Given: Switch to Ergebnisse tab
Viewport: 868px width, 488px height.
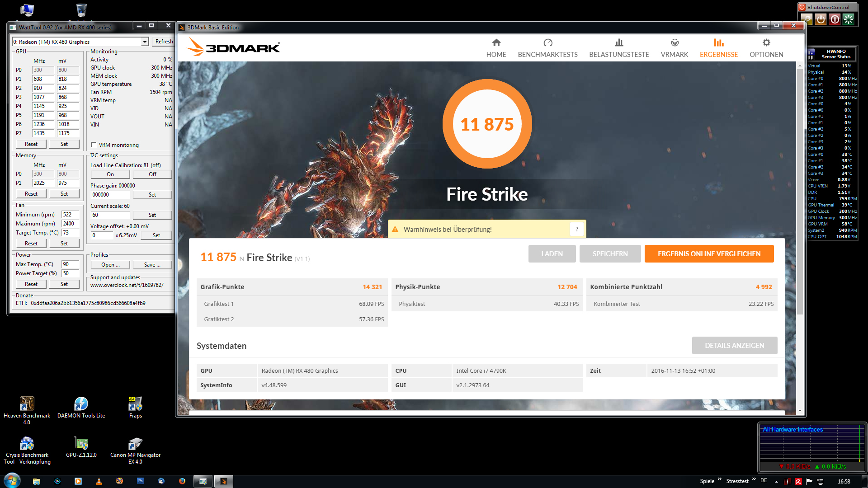Looking at the screenshot, I should 718,48.
